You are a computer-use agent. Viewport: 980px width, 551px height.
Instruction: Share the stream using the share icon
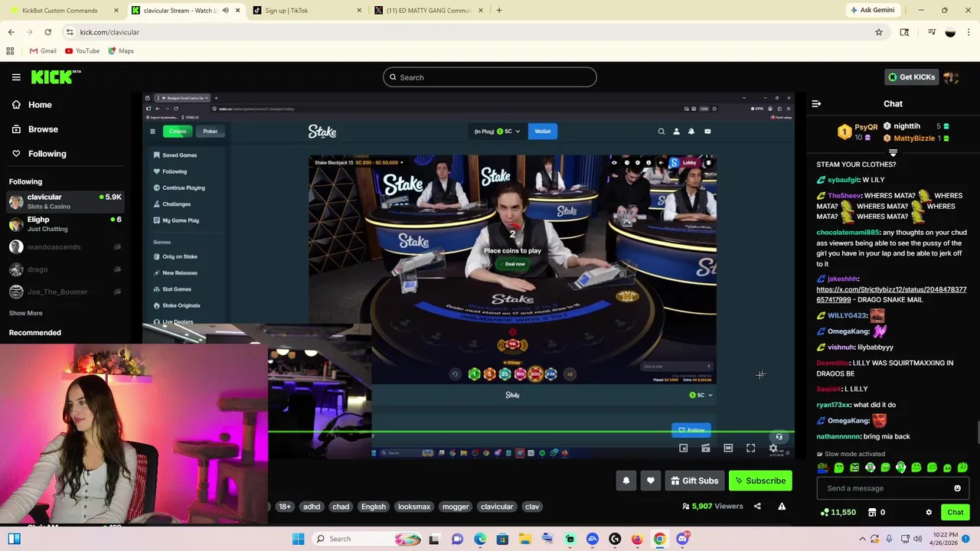click(757, 506)
